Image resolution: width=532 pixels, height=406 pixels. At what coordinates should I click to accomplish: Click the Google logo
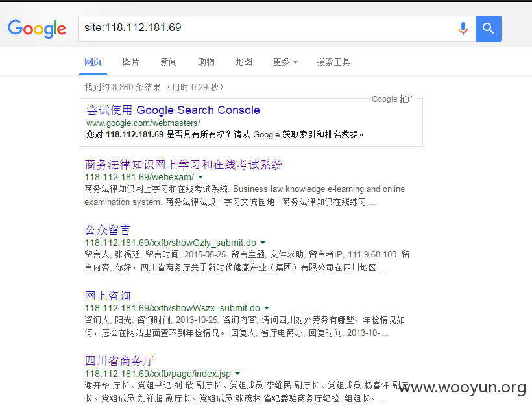tap(37, 29)
